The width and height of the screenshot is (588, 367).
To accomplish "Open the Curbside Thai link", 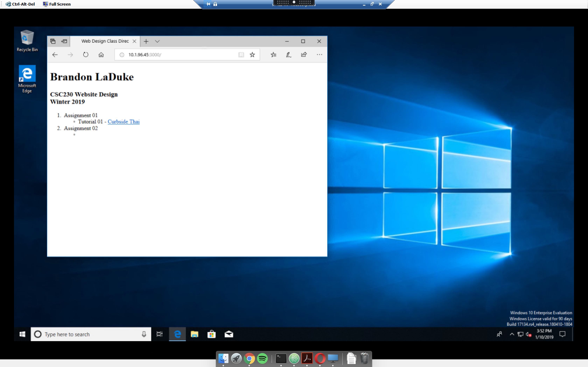I will coord(123,122).
